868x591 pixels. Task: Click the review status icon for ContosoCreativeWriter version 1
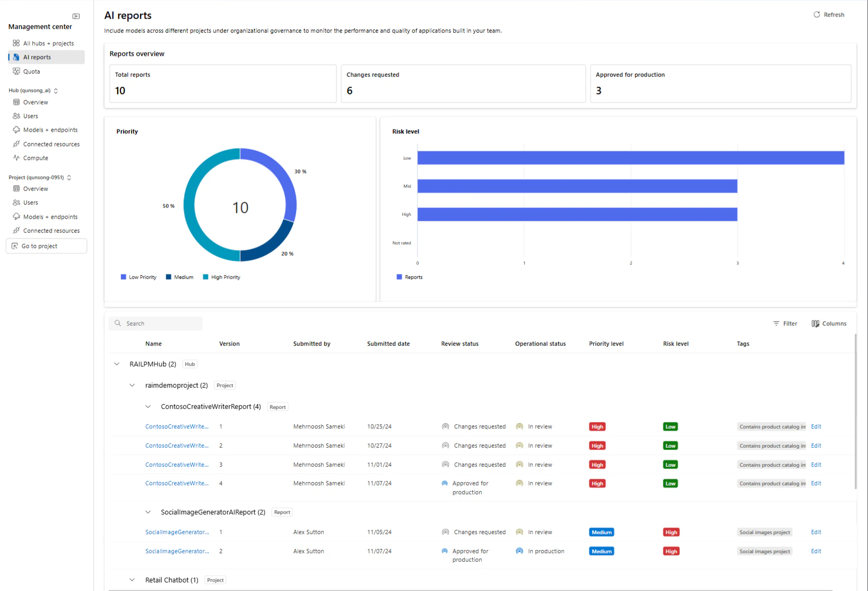click(446, 427)
